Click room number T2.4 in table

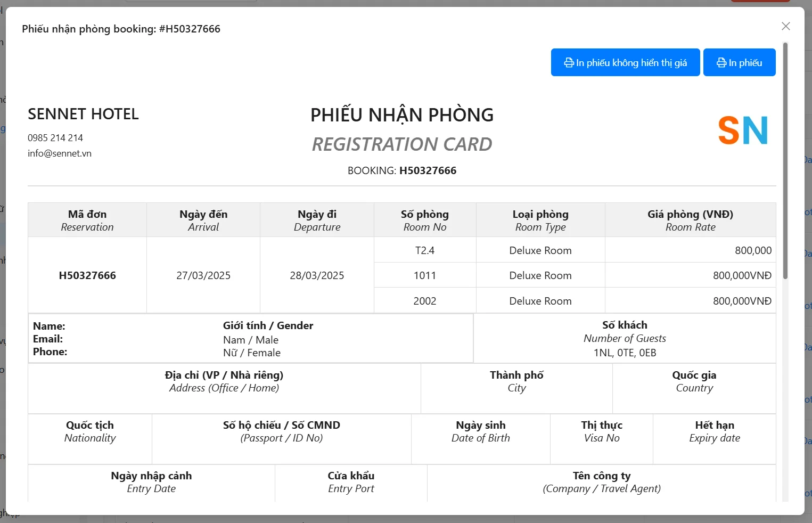(x=424, y=250)
